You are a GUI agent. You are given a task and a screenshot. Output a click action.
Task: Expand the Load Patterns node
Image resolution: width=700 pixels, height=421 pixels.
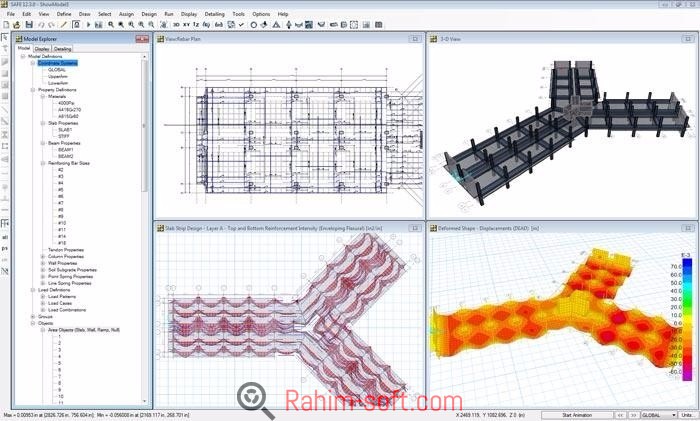pyautogui.click(x=43, y=296)
